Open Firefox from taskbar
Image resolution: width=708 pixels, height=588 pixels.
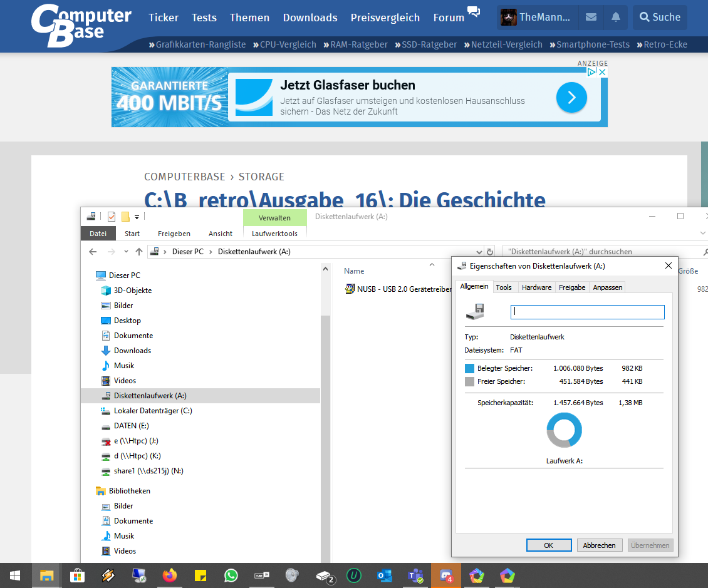point(170,576)
